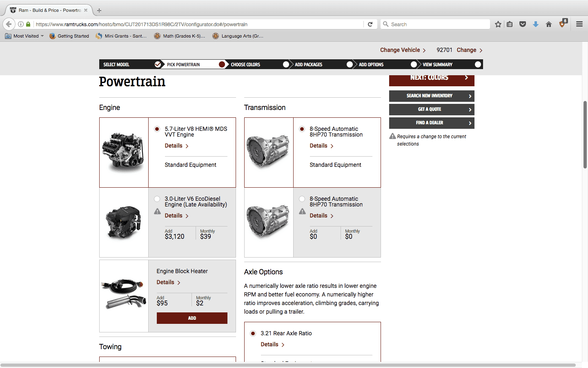This screenshot has height=368, width=588.
Task: Click the warning icon next to 'Requires a change'
Action: coord(392,136)
